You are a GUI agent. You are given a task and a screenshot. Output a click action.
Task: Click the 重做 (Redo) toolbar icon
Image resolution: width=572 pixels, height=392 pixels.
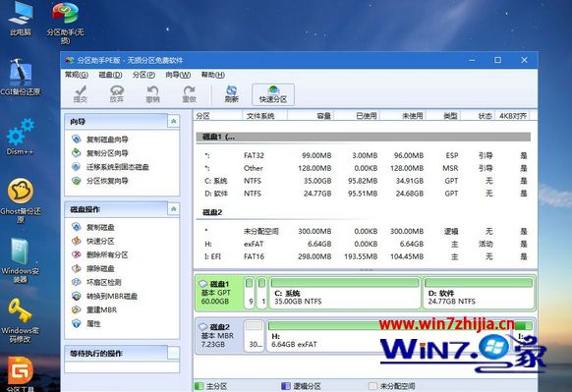189,94
